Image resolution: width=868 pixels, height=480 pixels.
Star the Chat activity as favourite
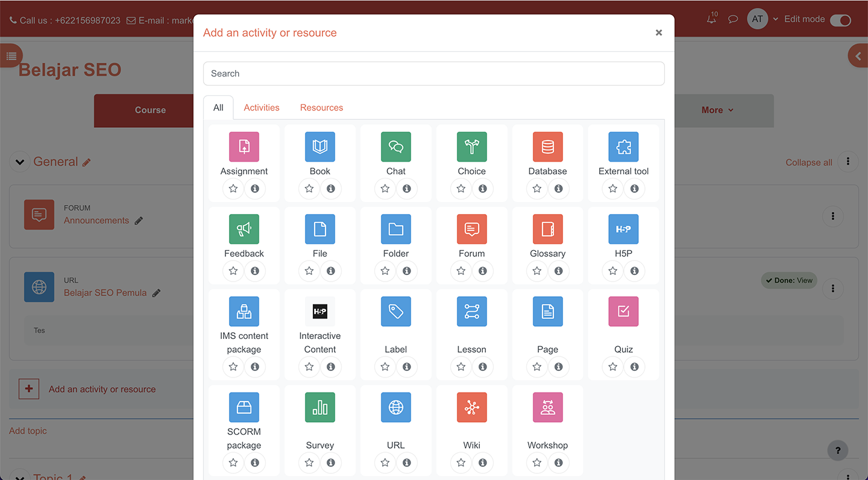click(385, 189)
